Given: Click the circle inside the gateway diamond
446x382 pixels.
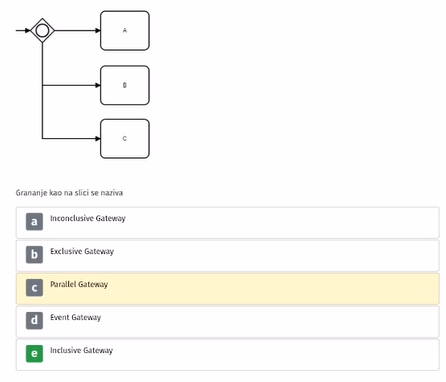Looking at the screenshot, I should 42,31.
